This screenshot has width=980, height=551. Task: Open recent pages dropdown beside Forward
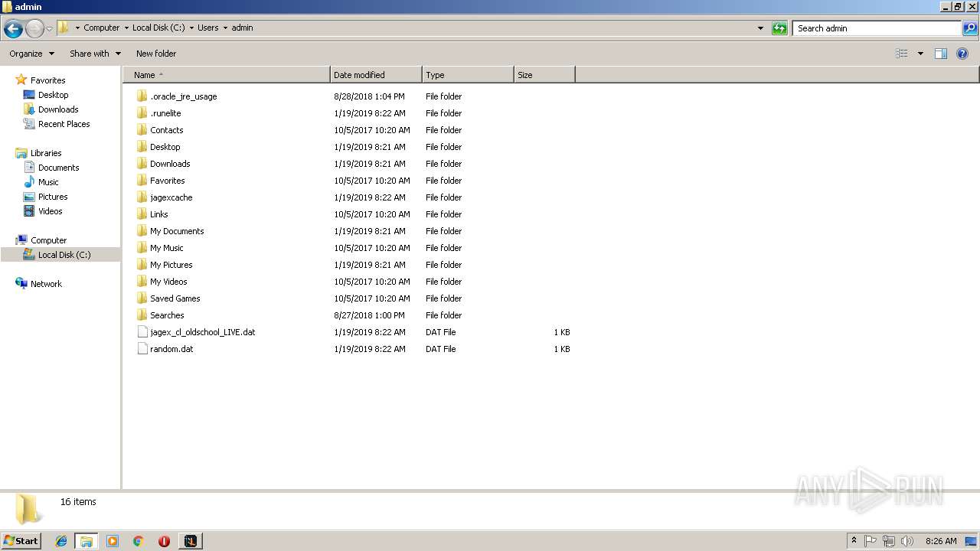tap(50, 28)
